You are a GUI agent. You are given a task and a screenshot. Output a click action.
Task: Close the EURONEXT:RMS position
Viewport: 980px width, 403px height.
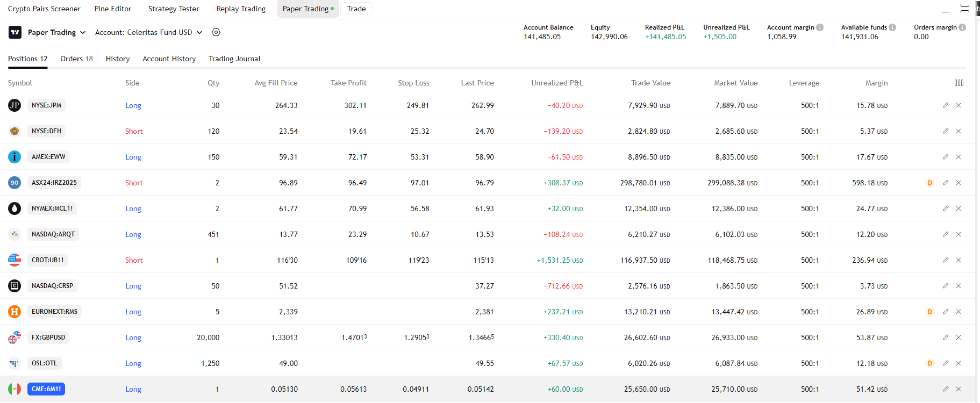click(x=958, y=312)
